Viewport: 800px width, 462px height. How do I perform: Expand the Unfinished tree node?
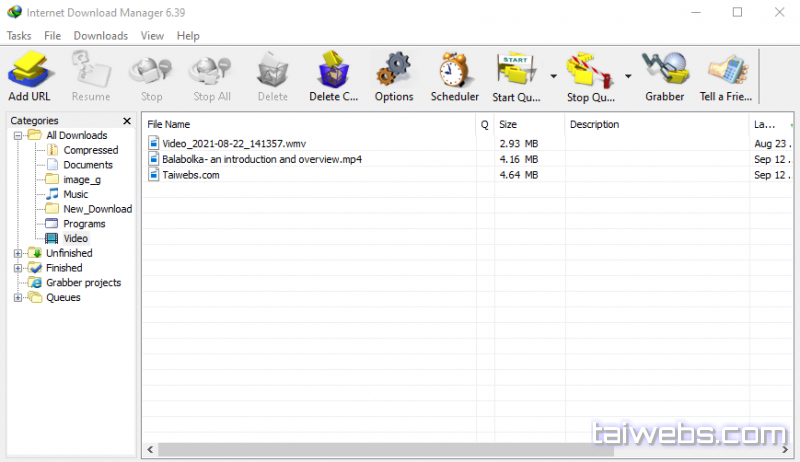click(x=18, y=254)
